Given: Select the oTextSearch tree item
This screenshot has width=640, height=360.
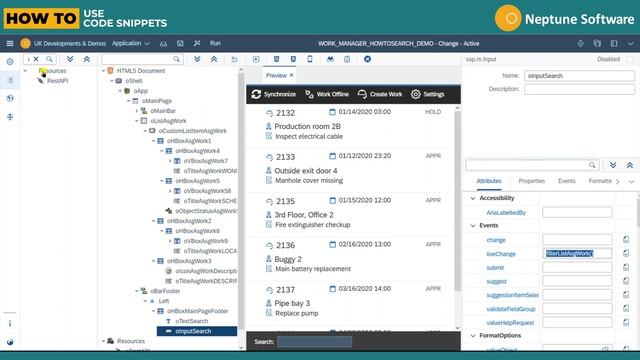Looking at the screenshot, I should (192, 321).
